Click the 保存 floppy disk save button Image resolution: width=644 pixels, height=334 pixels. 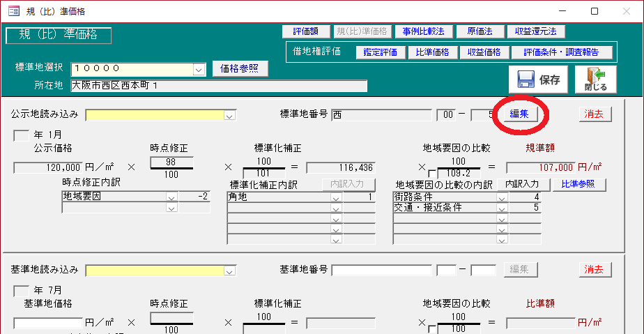point(538,79)
